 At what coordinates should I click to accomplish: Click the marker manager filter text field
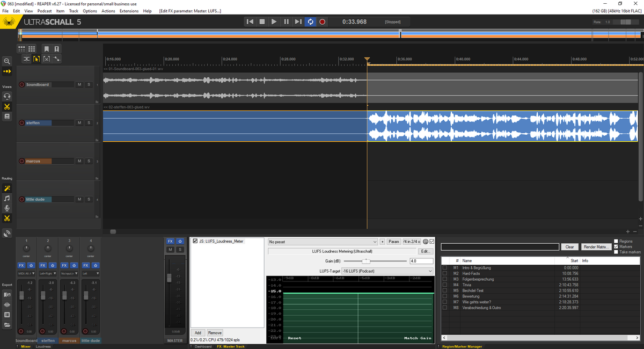500,247
